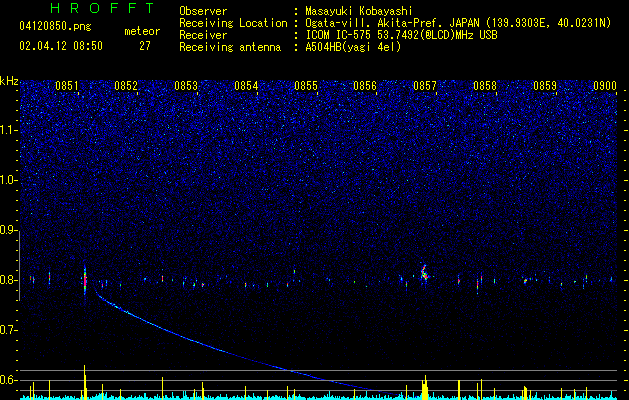This screenshot has height=400, width=629.
Task: Click the meteor count label
Action: coord(142,31)
